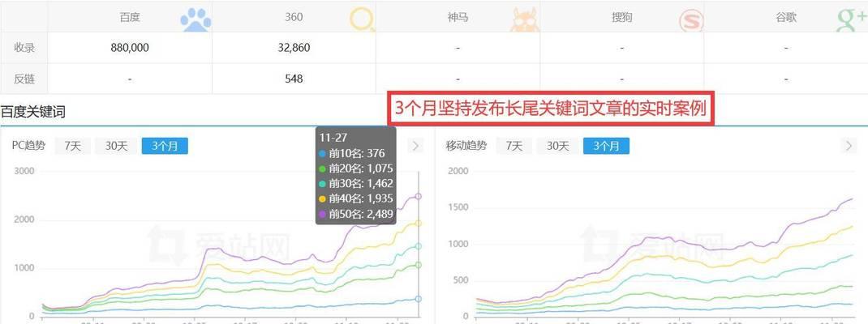Click the Shenma llama icon
Screen dimensions: 868x324
524,20
